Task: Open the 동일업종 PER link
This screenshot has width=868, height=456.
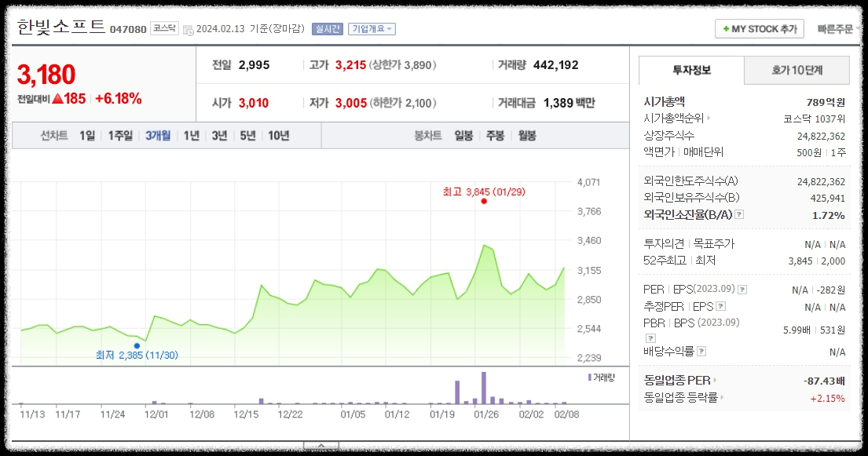Action: (677, 380)
